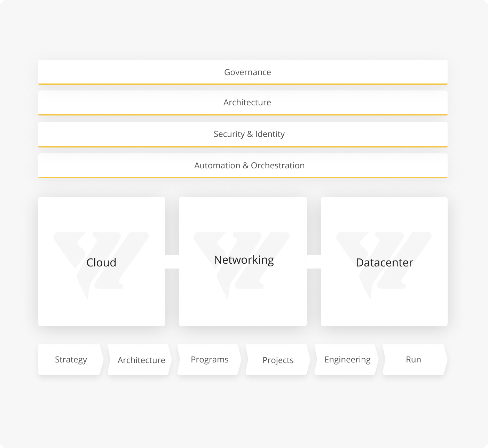
Task: Click the logo watermark behind Networking
Action: point(242,266)
